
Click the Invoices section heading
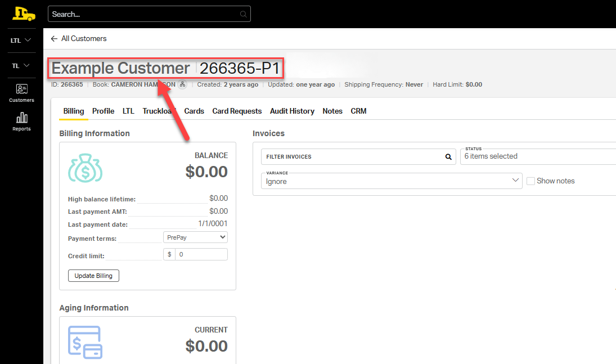pyautogui.click(x=268, y=133)
